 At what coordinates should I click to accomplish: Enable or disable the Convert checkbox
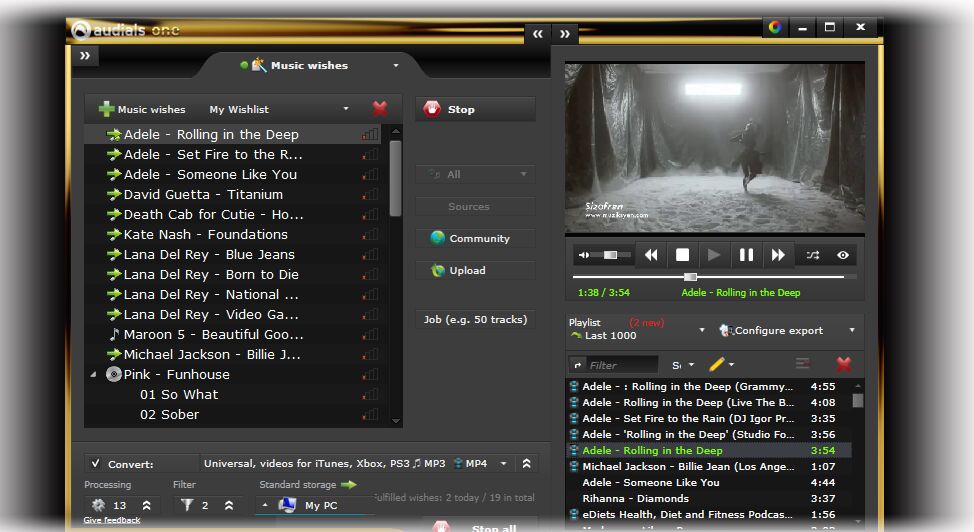(x=95, y=464)
